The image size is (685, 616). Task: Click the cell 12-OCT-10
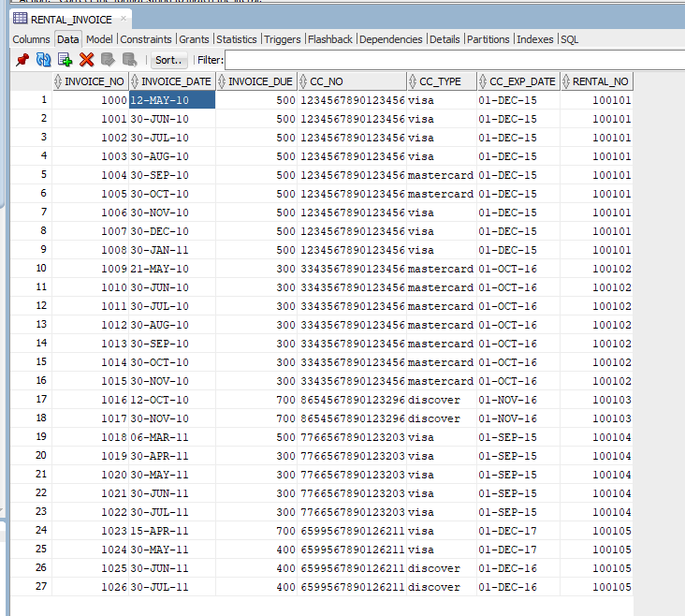[172, 400]
